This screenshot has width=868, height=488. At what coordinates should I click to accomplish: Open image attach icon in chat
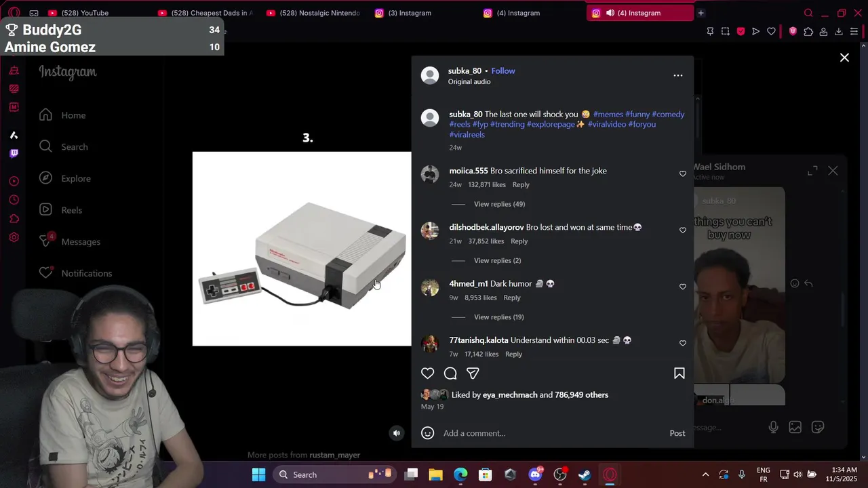pyautogui.click(x=795, y=427)
